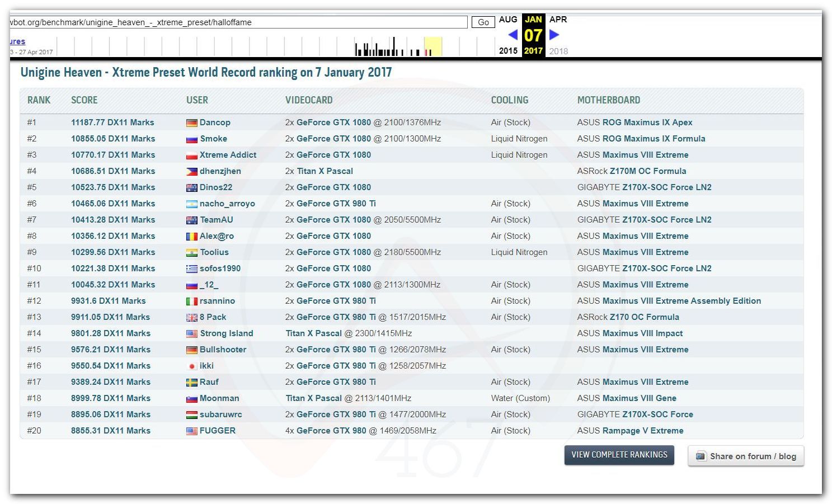Click 'Water (Custom)' cooling text for Moonman
The width and height of the screenshot is (832, 504).
pos(520,398)
